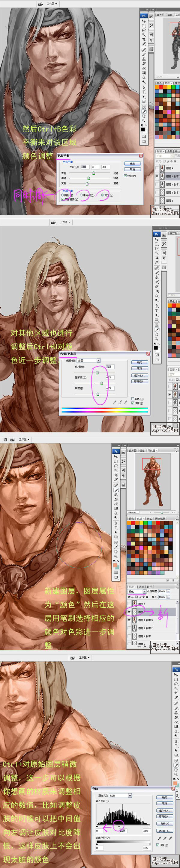Select the Blur tool in the second screenshot toolbox
180x868 pixels.
pos(157,296)
